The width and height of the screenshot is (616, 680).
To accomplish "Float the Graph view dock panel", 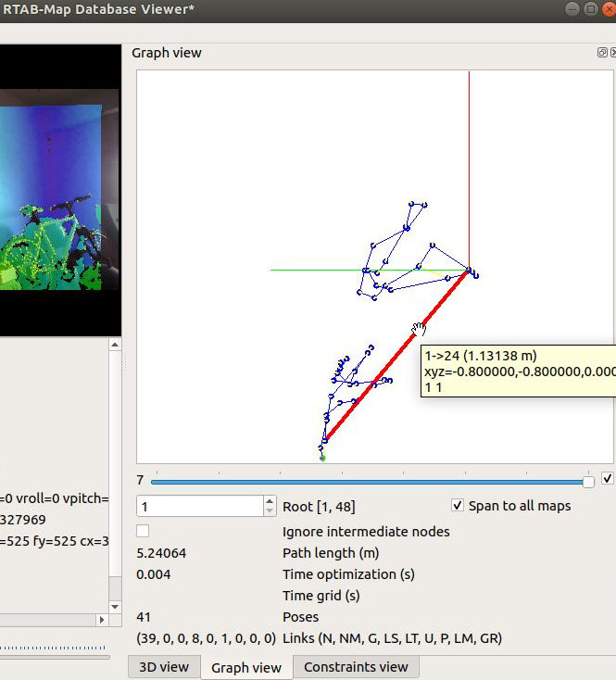I will pos(602,53).
